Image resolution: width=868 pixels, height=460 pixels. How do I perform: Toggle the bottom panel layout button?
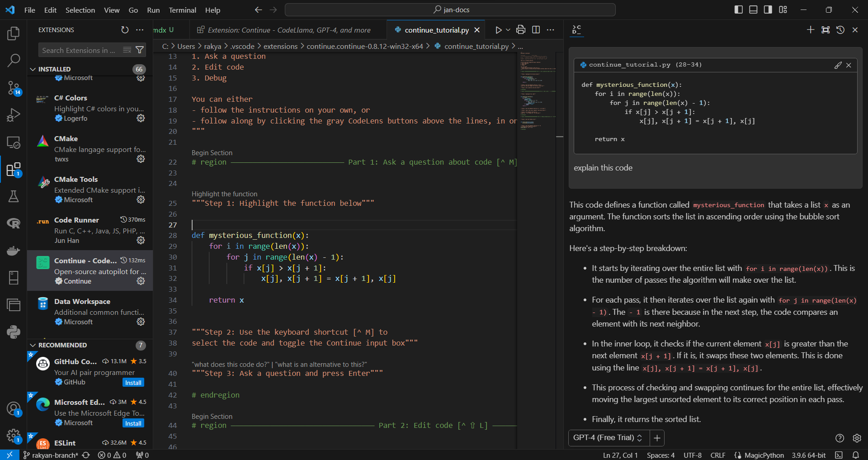pos(753,10)
